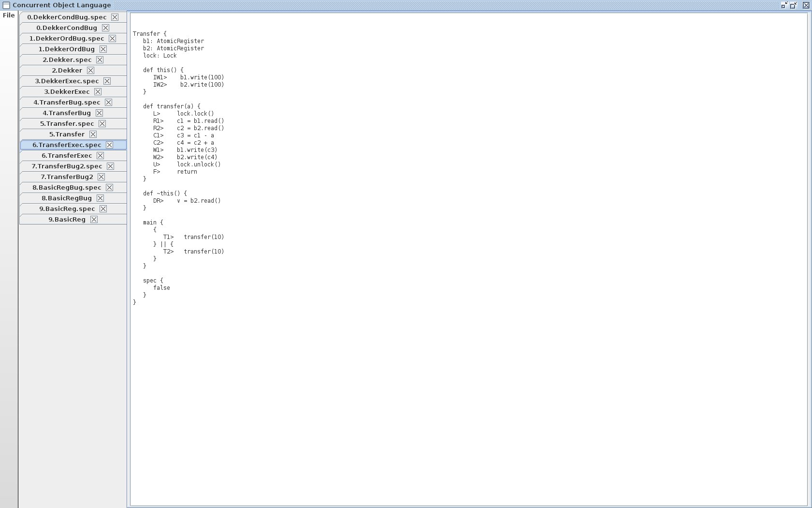Screen dimensions: 812x508
Task: Close the 1.DekkerOrdBug tab
Action: click(103, 49)
